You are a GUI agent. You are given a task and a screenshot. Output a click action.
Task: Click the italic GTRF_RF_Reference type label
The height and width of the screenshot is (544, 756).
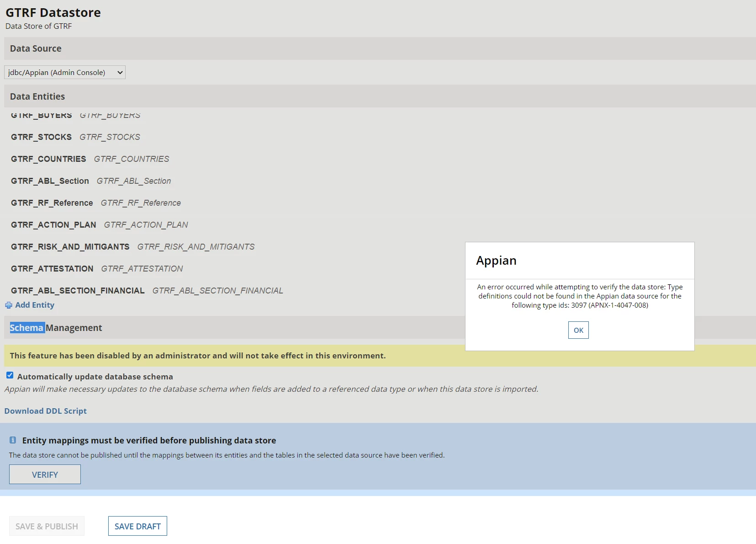[x=141, y=203]
